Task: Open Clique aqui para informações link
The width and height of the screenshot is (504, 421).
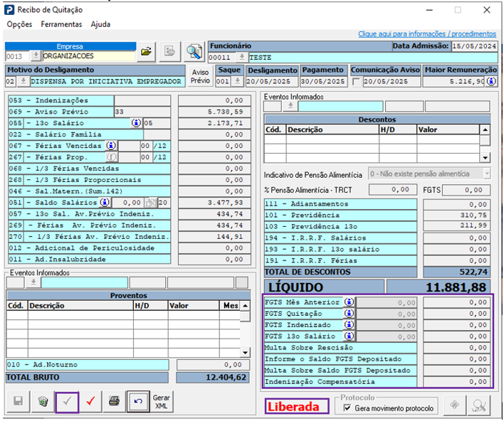Action: tap(427, 33)
